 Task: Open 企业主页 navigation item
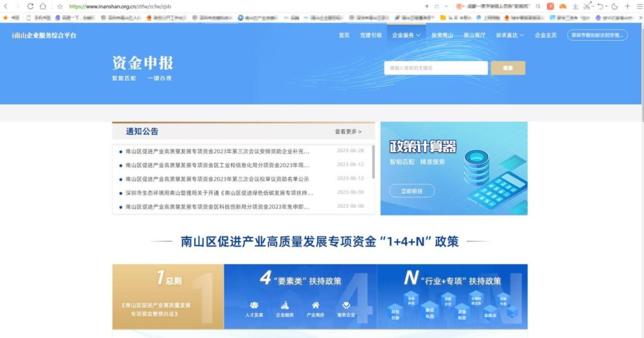546,35
